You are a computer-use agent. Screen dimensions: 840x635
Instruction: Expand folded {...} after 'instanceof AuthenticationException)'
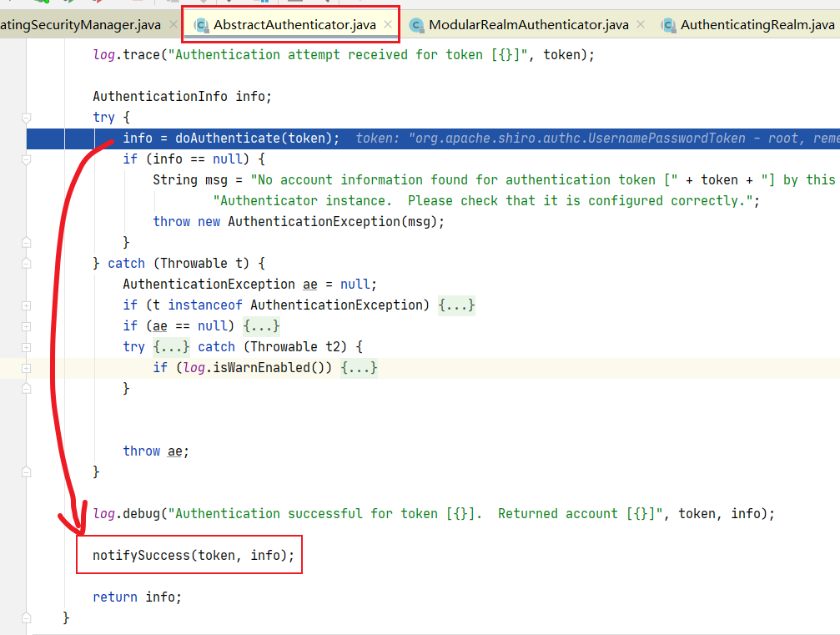pos(456,305)
